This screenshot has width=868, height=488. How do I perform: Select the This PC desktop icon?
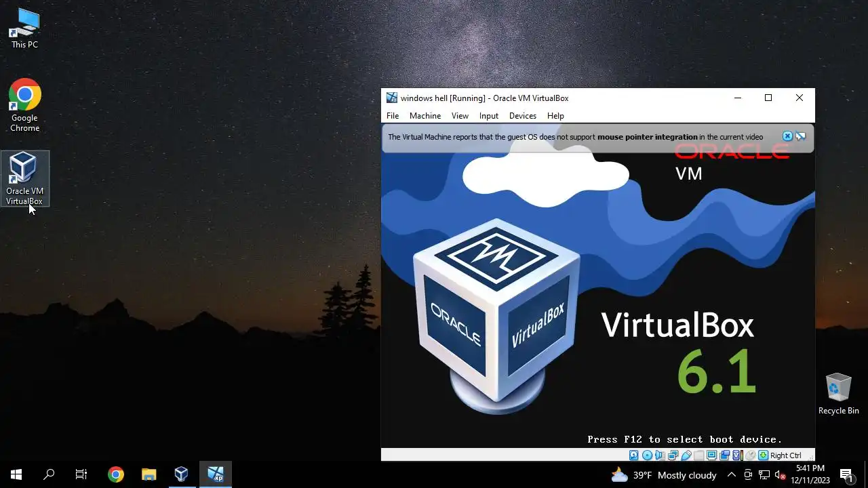click(24, 28)
